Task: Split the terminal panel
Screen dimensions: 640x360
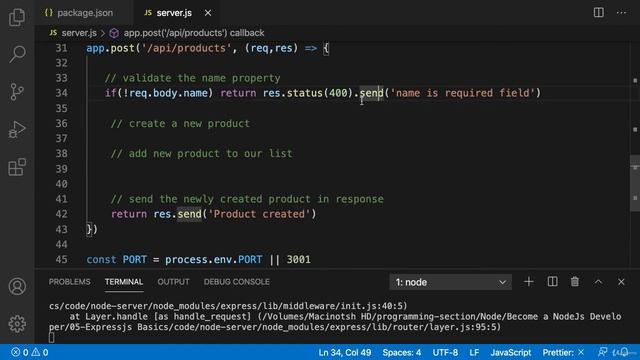Action: (552, 282)
